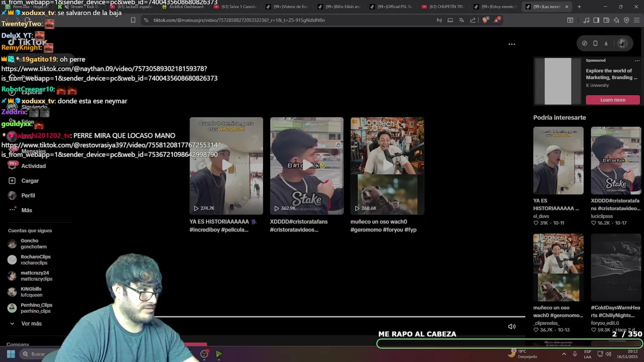Viewport: 644px width, 362px height.
Task: Open the VPN shield icon
Action: 626,20
